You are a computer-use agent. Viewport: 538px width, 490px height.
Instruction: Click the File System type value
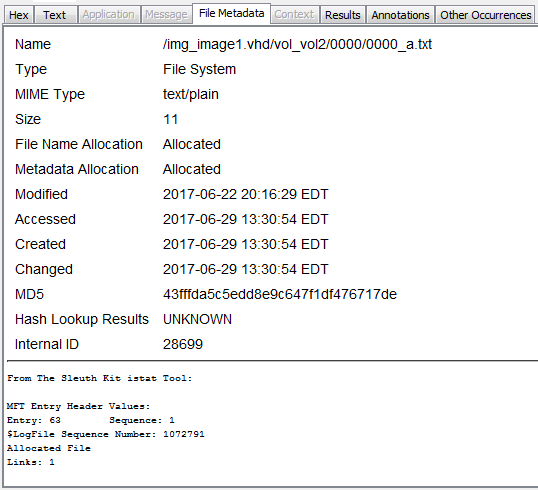click(x=199, y=69)
